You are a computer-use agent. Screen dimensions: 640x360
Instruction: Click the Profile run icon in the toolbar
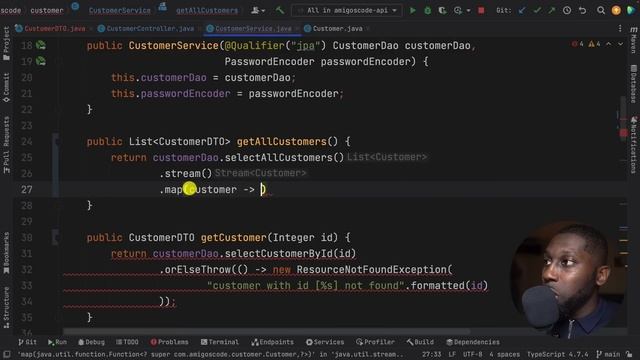458,10
